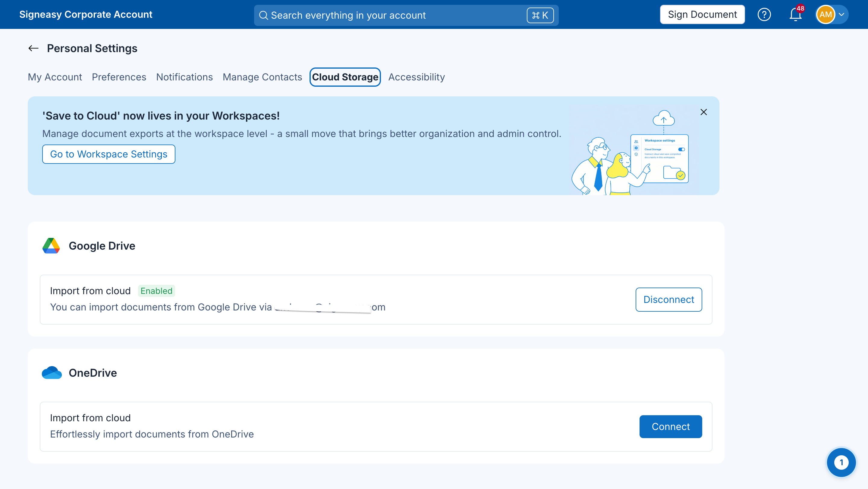
Task: Click the AM user avatar
Action: point(826,14)
